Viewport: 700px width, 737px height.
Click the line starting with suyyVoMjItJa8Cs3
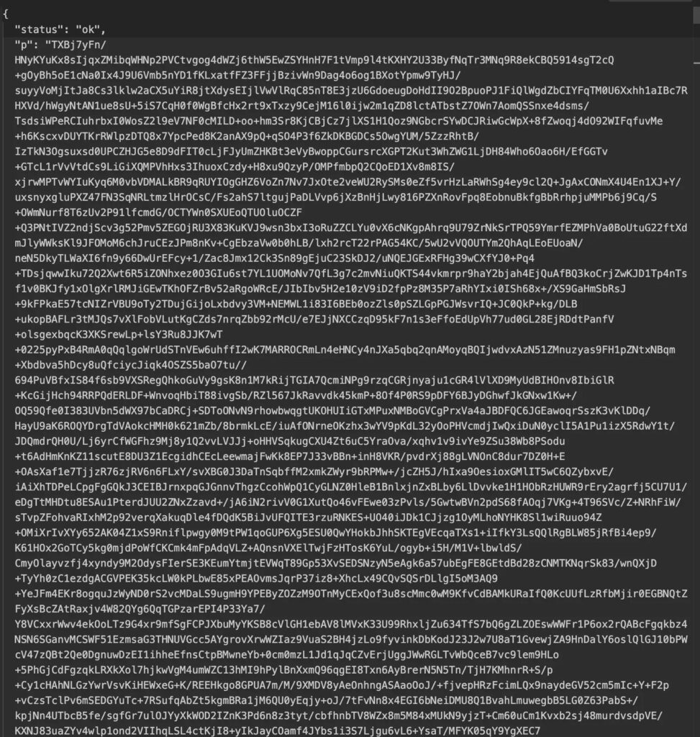coord(351,91)
